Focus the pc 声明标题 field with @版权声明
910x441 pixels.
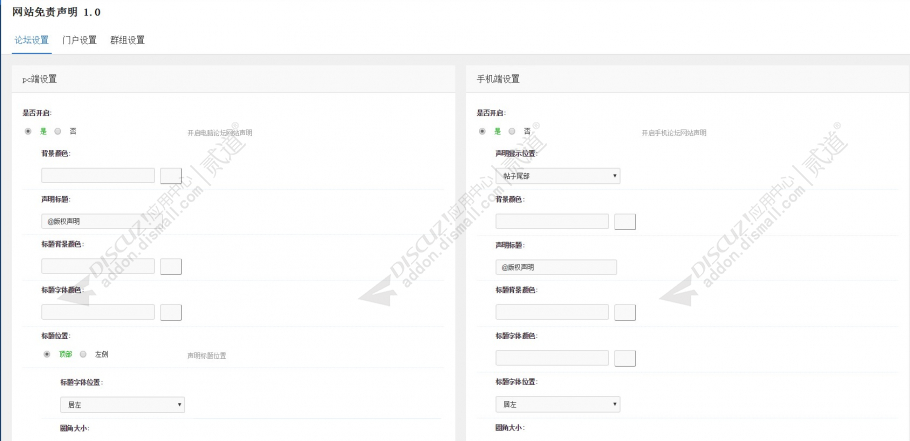(x=102, y=221)
